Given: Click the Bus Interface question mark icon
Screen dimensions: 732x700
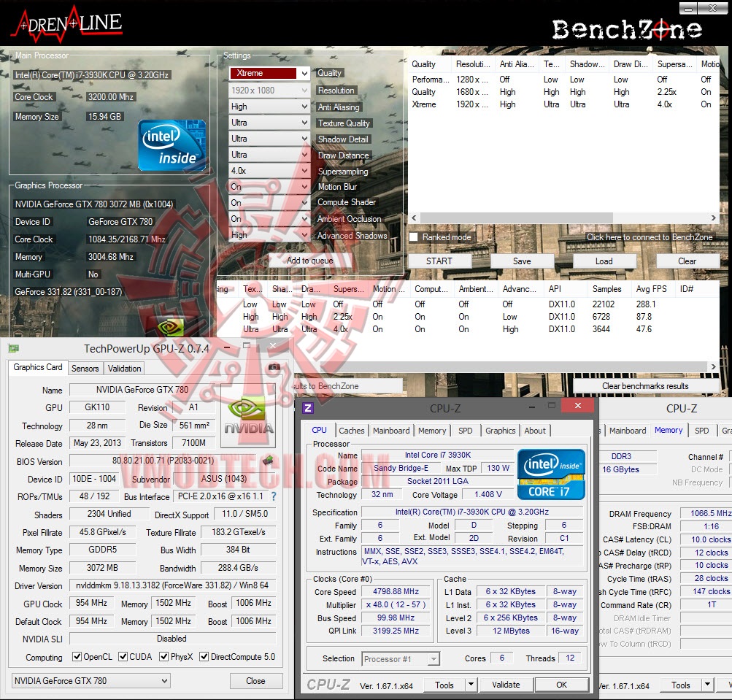Looking at the screenshot, I should coord(274,496).
